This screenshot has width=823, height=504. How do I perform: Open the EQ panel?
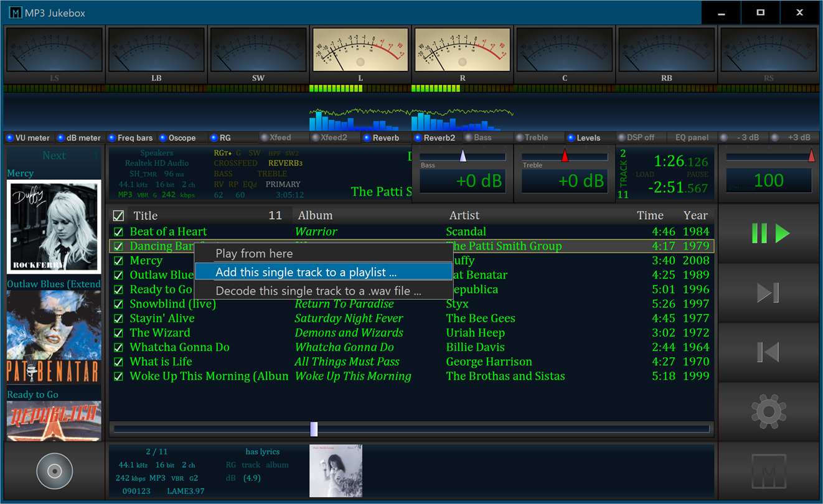pos(692,138)
